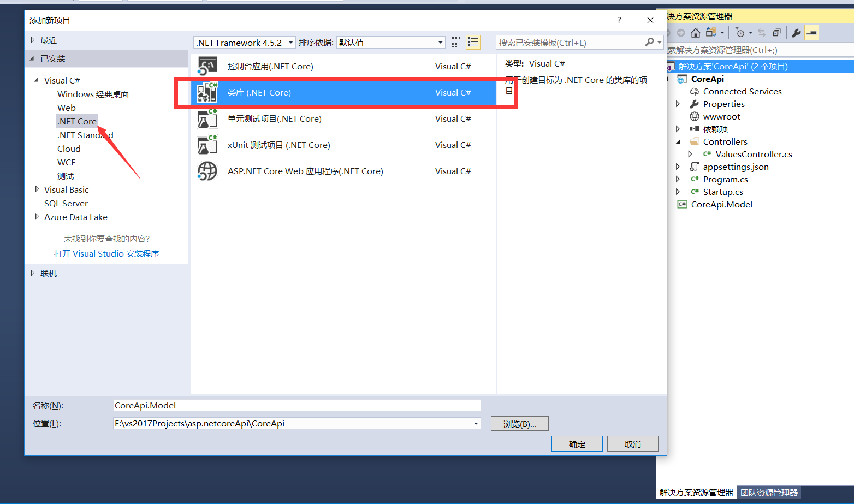The image size is (854, 504).
Task: Switch template list to medium icons view
Action: point(456,43)
